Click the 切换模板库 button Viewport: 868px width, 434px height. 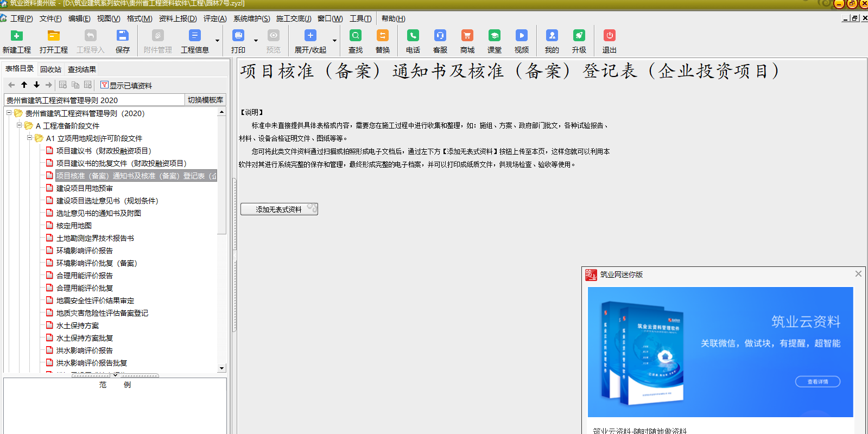coord(205,100)
